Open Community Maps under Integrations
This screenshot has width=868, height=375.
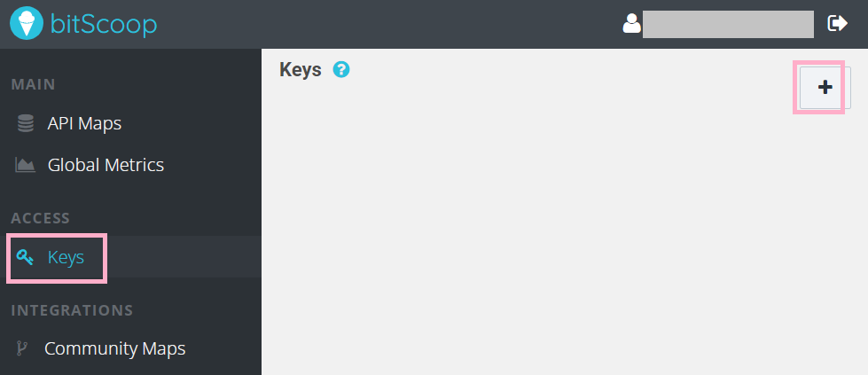(114, 348)
